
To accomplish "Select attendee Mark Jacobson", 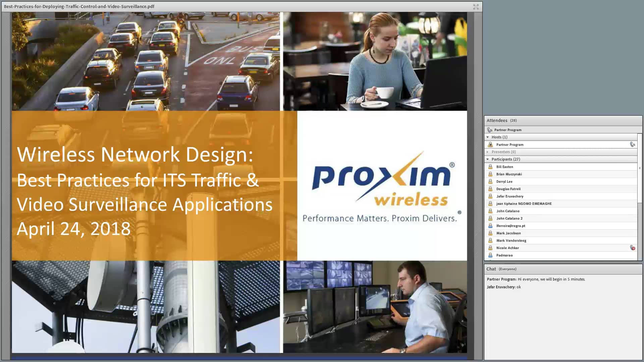I will (x=561, y=233).
